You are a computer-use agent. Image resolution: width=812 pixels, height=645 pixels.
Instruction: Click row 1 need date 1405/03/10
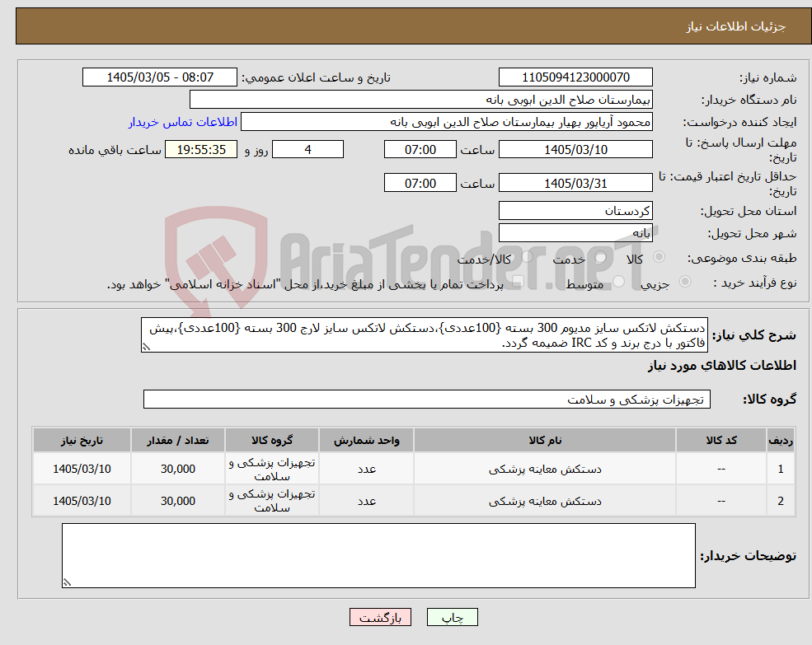82,469
